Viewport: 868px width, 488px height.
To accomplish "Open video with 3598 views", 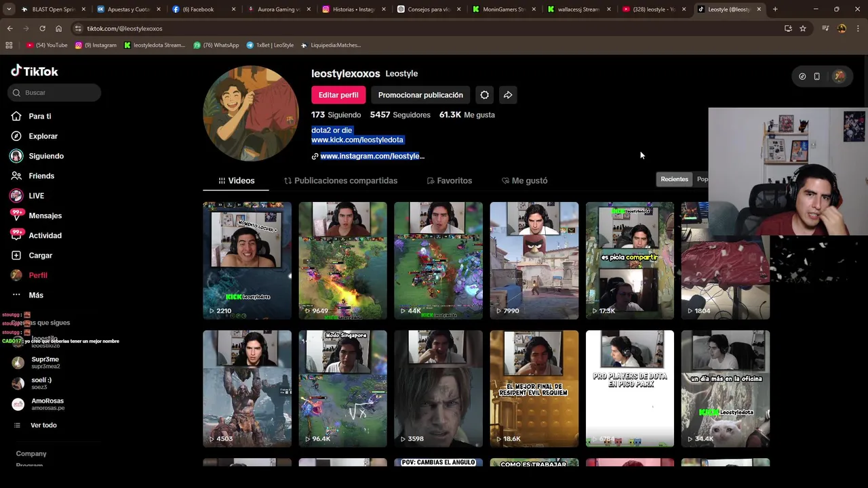I will tap(438, 388).
